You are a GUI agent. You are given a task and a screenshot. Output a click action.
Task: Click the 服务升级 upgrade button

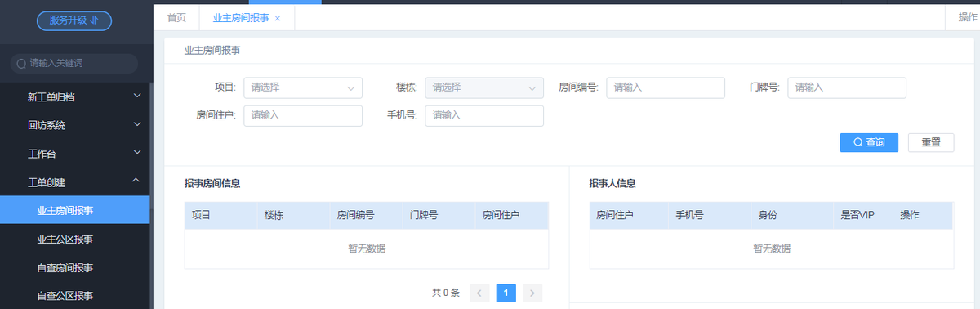(x=74, y=20)
